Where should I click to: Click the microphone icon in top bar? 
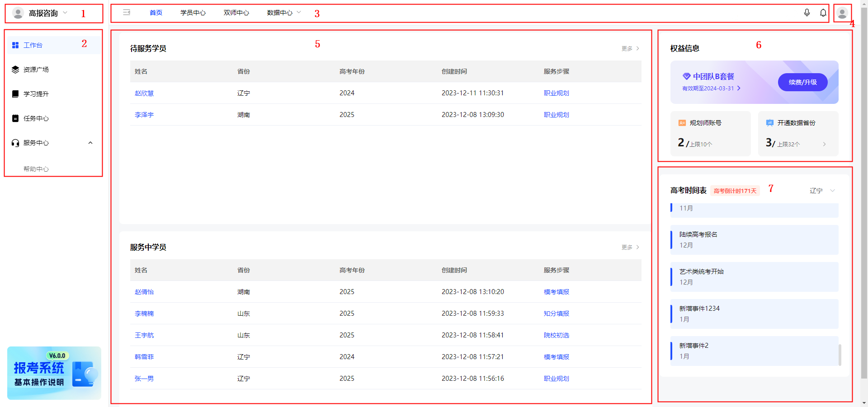point(807,13)
